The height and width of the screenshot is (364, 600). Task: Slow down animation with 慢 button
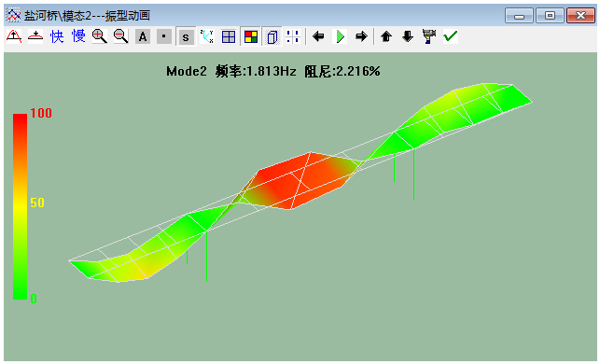[78, 36]
